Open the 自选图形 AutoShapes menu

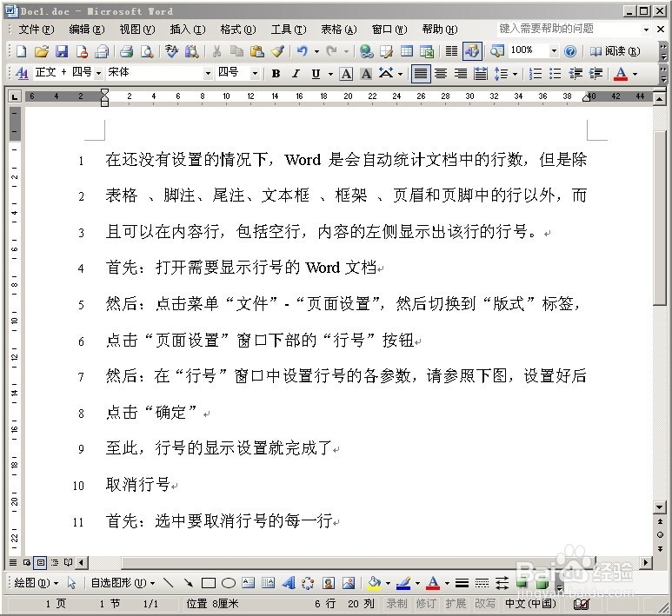[123, 583]
